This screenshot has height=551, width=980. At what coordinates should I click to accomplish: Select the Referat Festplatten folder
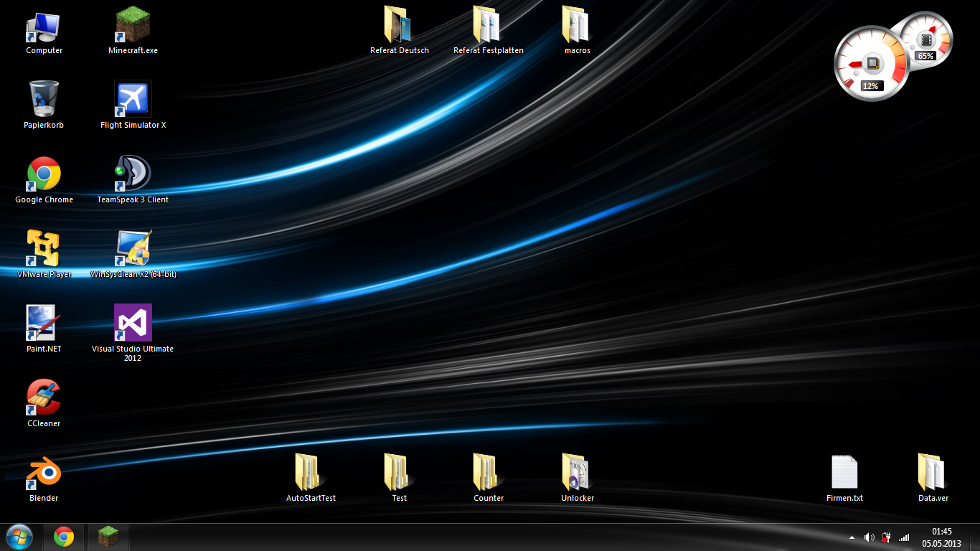click(488, 26)
